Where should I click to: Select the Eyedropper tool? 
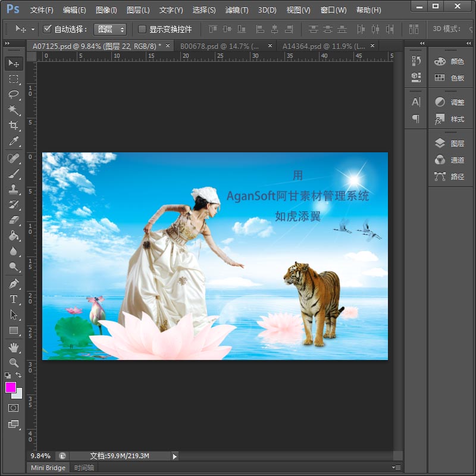14,140
